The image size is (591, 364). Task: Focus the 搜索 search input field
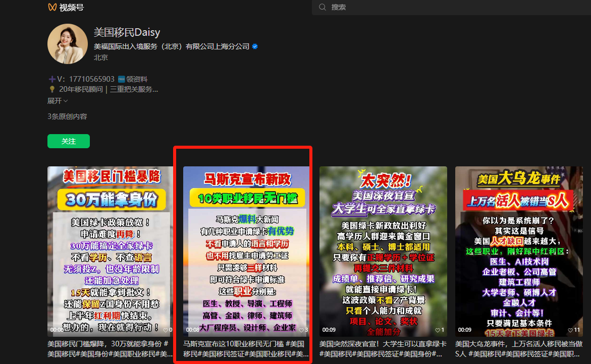pyautogui.click(x=451, y=7)
